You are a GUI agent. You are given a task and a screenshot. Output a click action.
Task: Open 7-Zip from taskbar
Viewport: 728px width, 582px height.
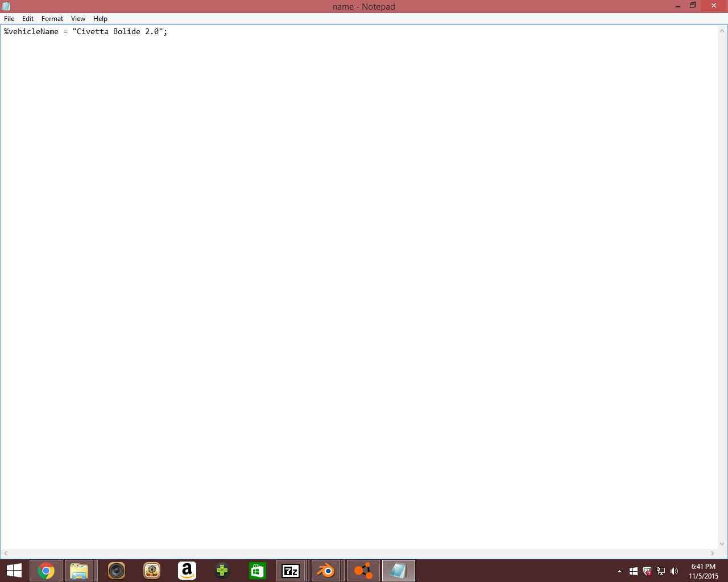(291, 571)
